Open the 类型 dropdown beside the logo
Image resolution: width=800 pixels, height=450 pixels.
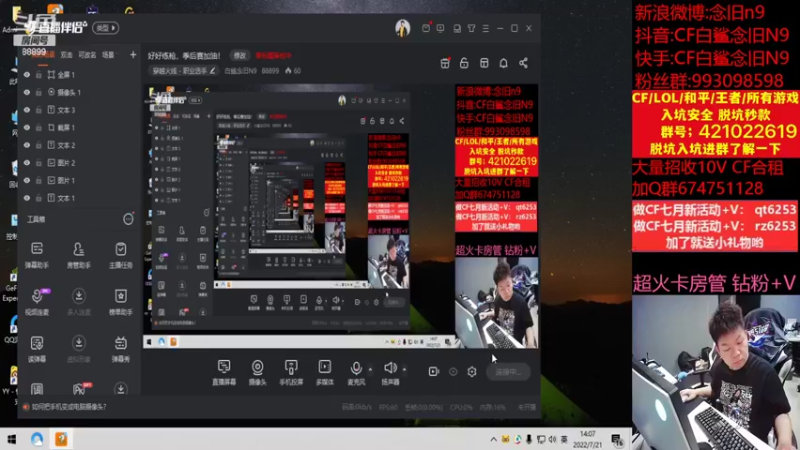[106, 28]
